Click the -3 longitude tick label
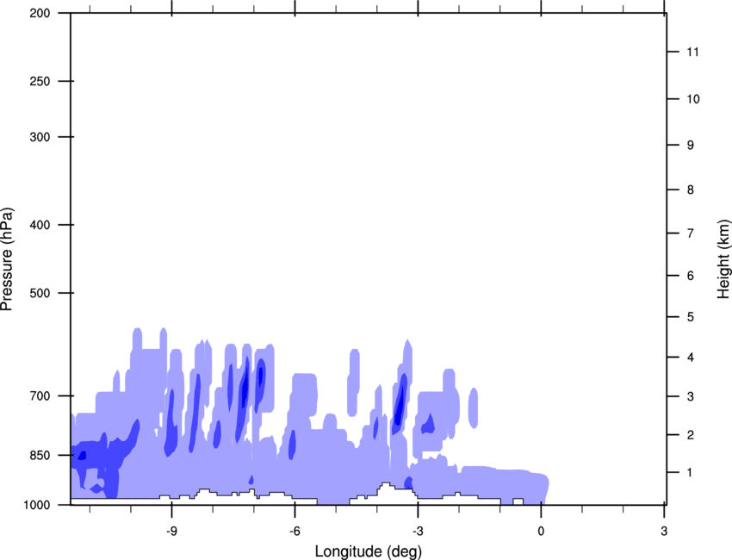The height and width of the screenshot is (560, 732). point(418,532)
